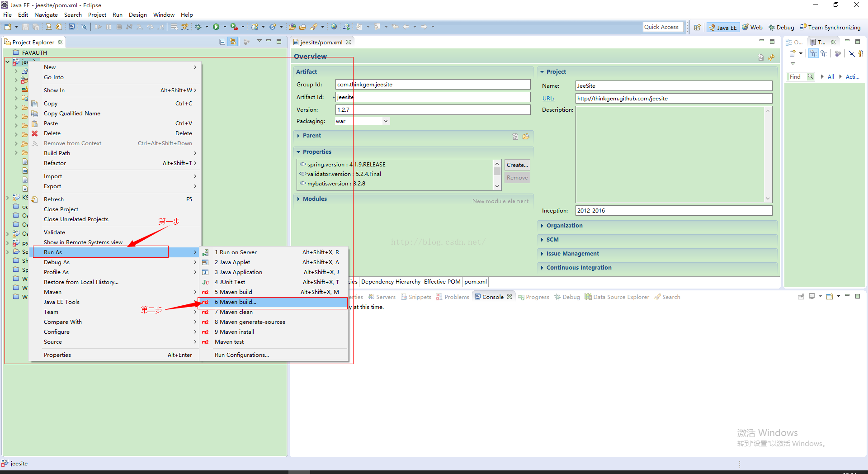Click the Select Parent icon in Parent section
This screenshot has width=868, height=474.
[x=515, y=136]
